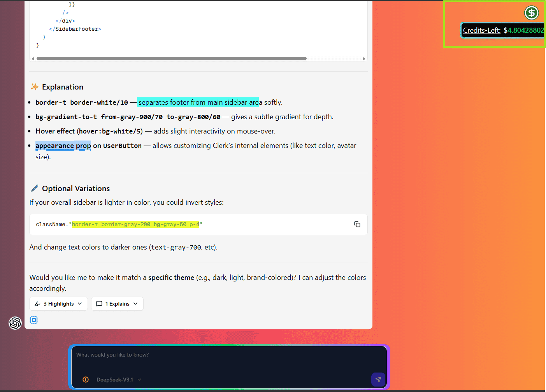546x392 pixels.
Task: Click the green dollar sign icon
Action: [531, 13]
